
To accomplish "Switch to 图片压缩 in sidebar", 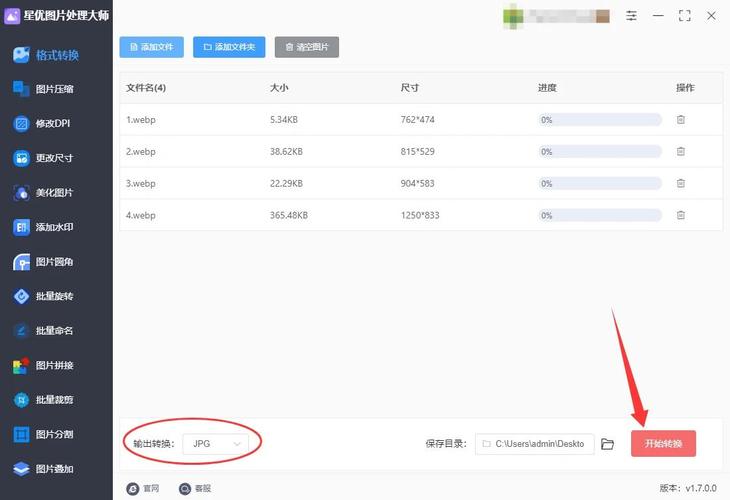I will [x=55, y=89].
